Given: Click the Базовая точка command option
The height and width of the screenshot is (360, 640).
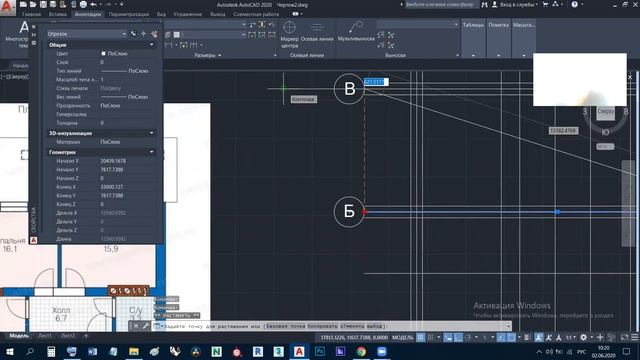Looking at the screenshot, I should click(285, 326).
